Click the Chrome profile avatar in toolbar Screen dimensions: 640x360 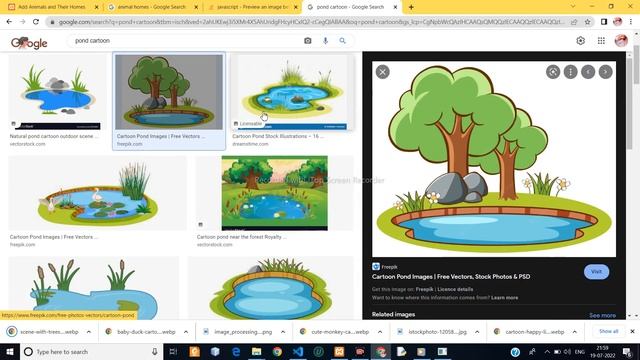pyautogui.click(x=618, y=22)
